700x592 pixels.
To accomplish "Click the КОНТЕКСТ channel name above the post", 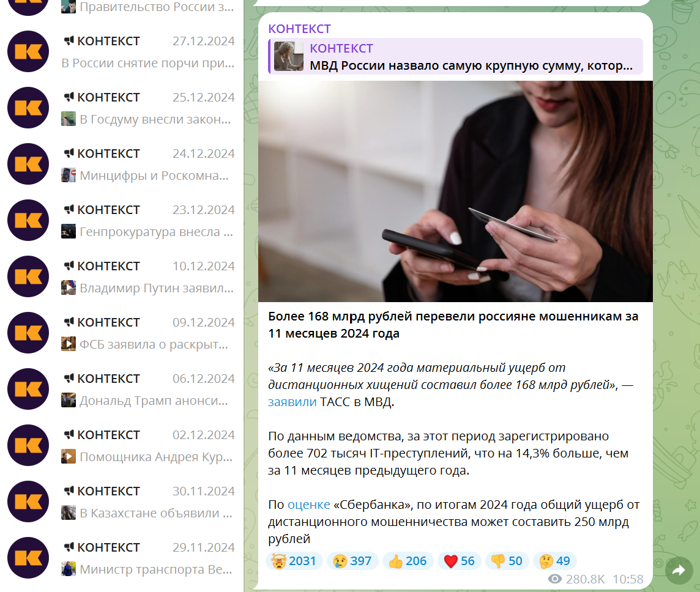I will 299,29.
